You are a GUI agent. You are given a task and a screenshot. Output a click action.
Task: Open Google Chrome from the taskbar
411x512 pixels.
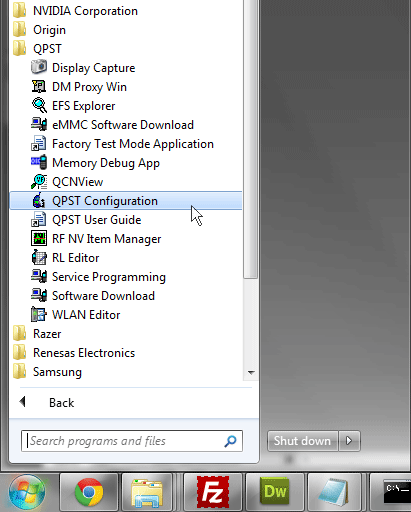pyautogui.click(x=89, y=492)
